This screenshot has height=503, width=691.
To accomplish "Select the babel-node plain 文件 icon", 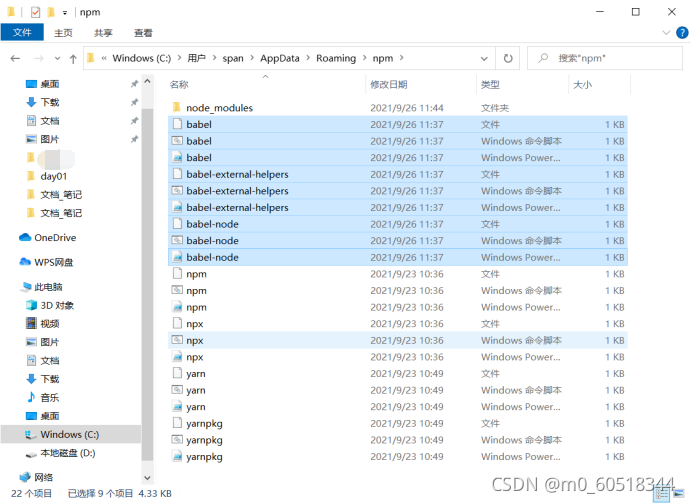I will click(x=177, y=224).
